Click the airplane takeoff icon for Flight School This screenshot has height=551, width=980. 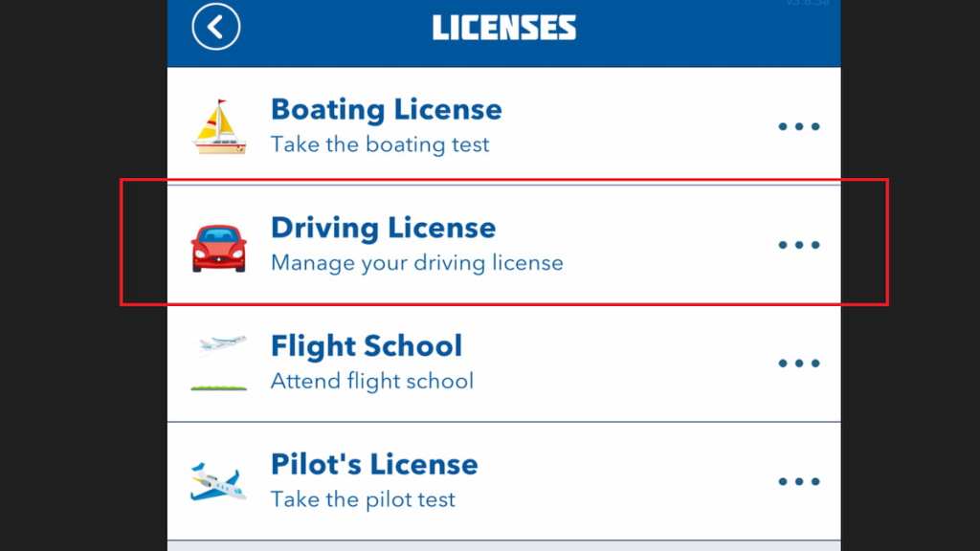tap(218, 362)
